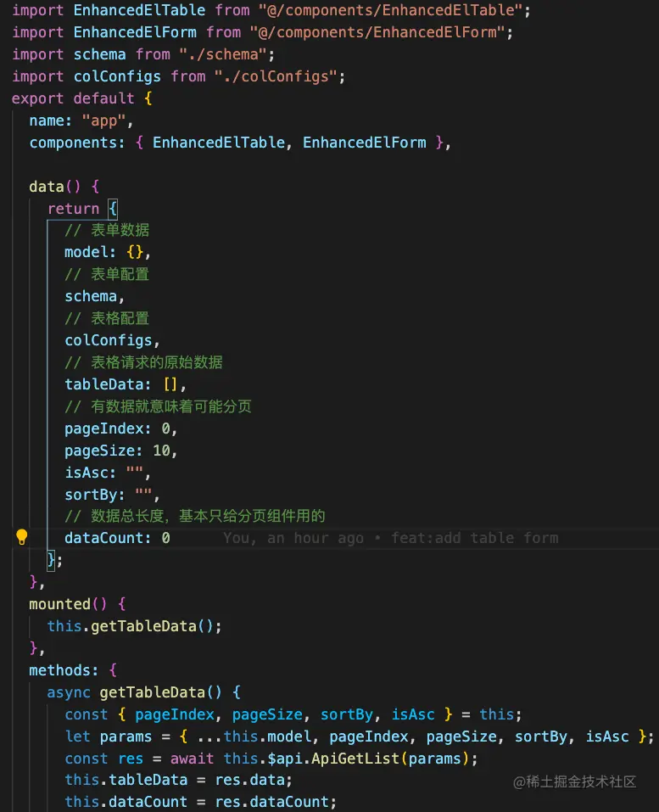Click the comment '// 表格配置'
The width and height of the screenshot is (659, 812).
point(107,318)
